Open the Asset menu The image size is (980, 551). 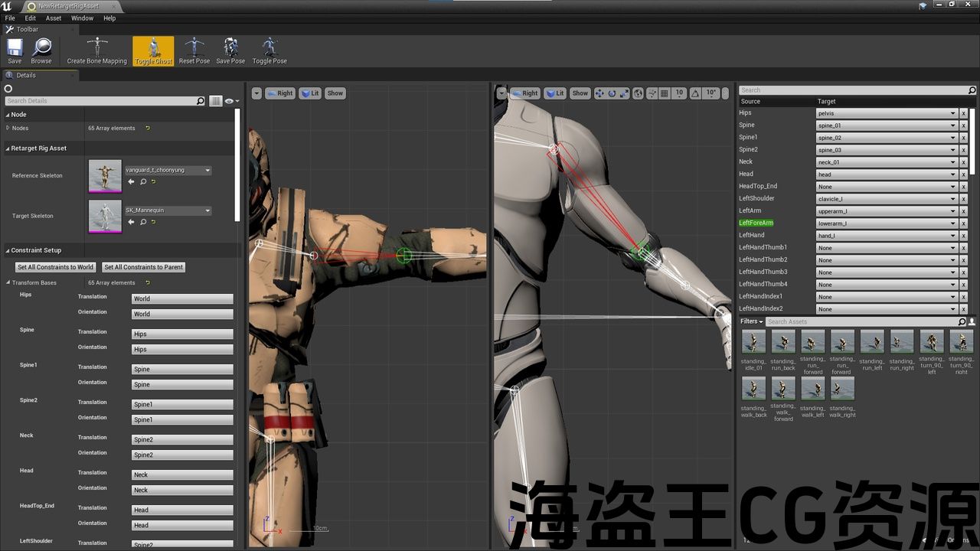[x=54, y=18]
